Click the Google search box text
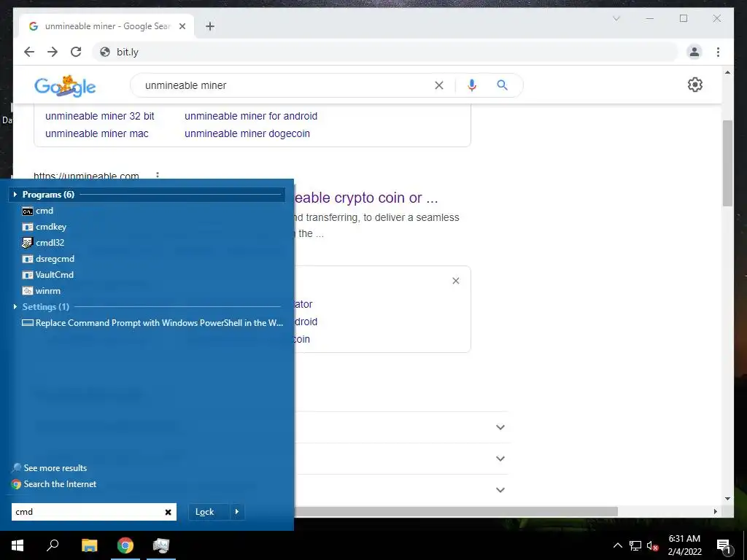The width and height of the screenshot is (747, 560). (186, 86)
